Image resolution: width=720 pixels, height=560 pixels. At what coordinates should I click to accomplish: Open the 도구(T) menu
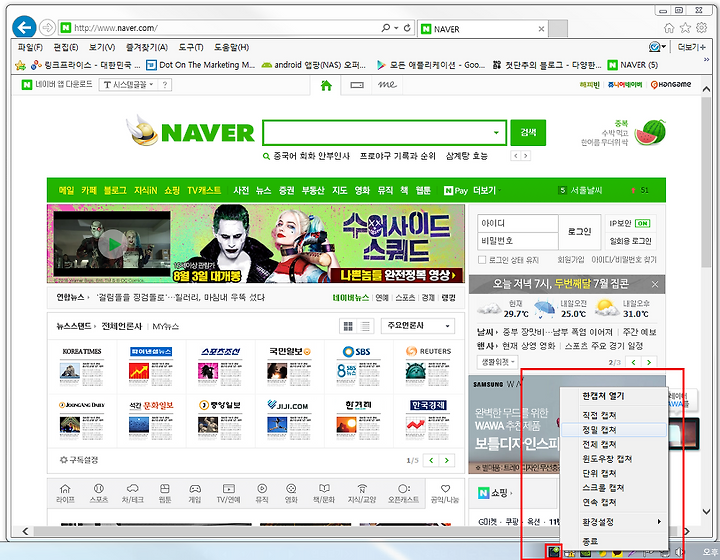coord(191,47)
